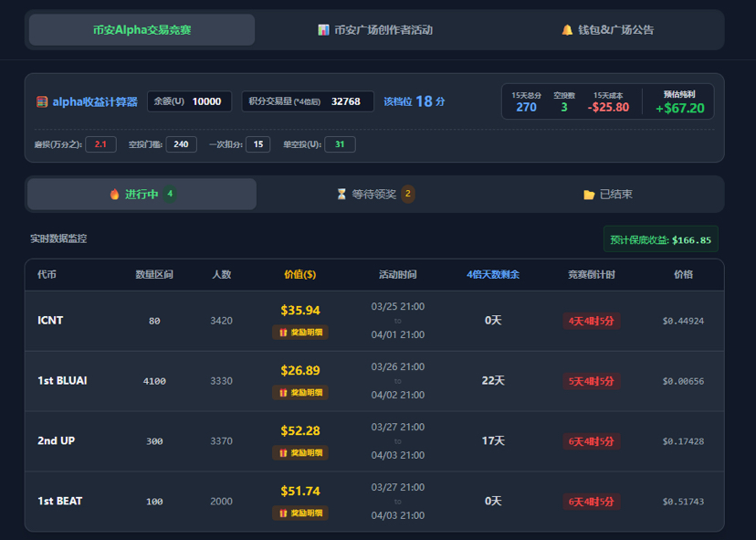
Task: Click the abacus icon beside alpha收益计算器
Action: click(42, 101)
